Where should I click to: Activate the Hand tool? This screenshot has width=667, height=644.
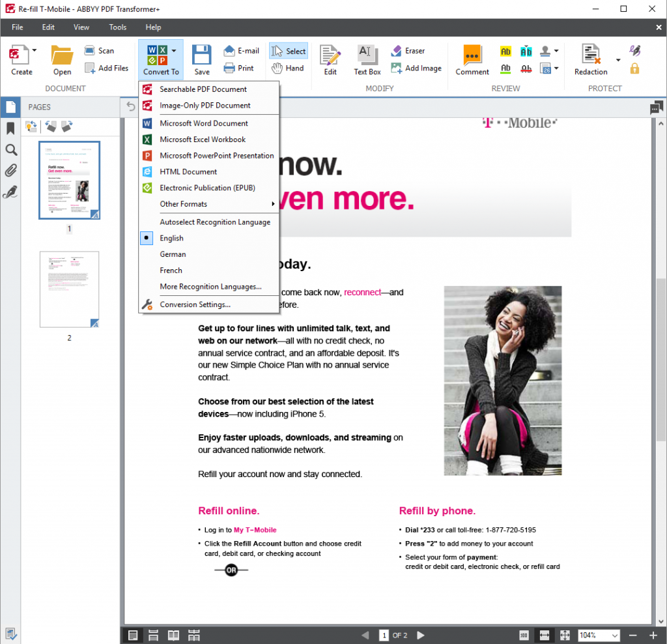click(288, 68)
